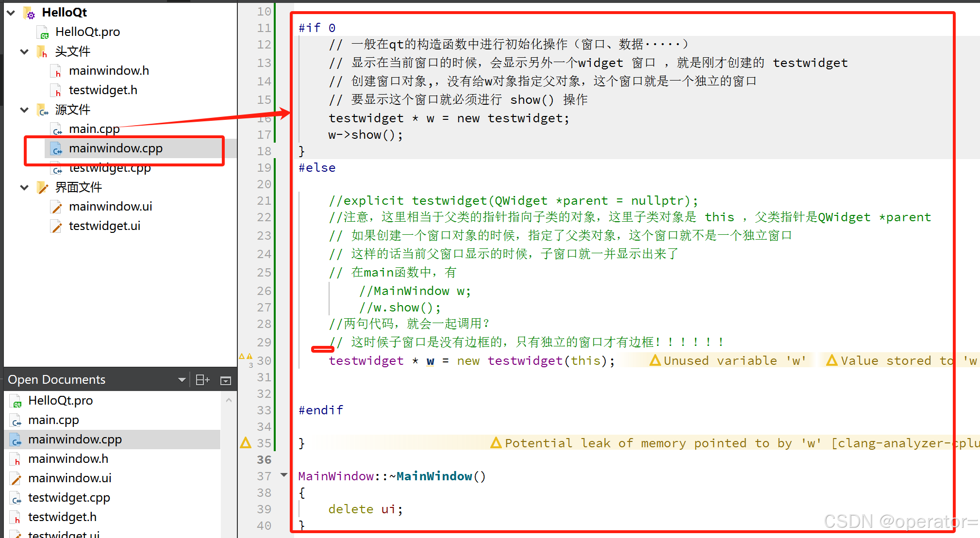Open main.cpp in the project tree
Viewport: 980px width, 538px height.
[94, 129]
